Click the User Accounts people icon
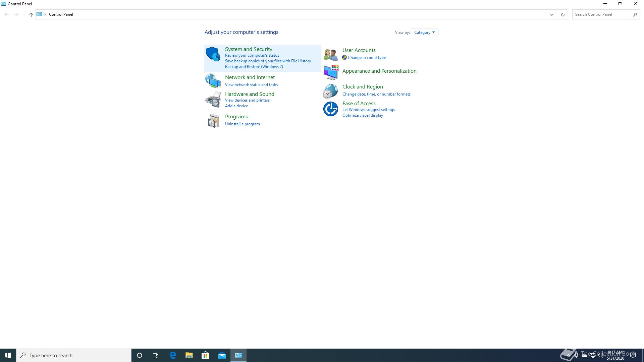Image resolution: width=644 pixels, height=362 pixels. [x=330, y=54]
